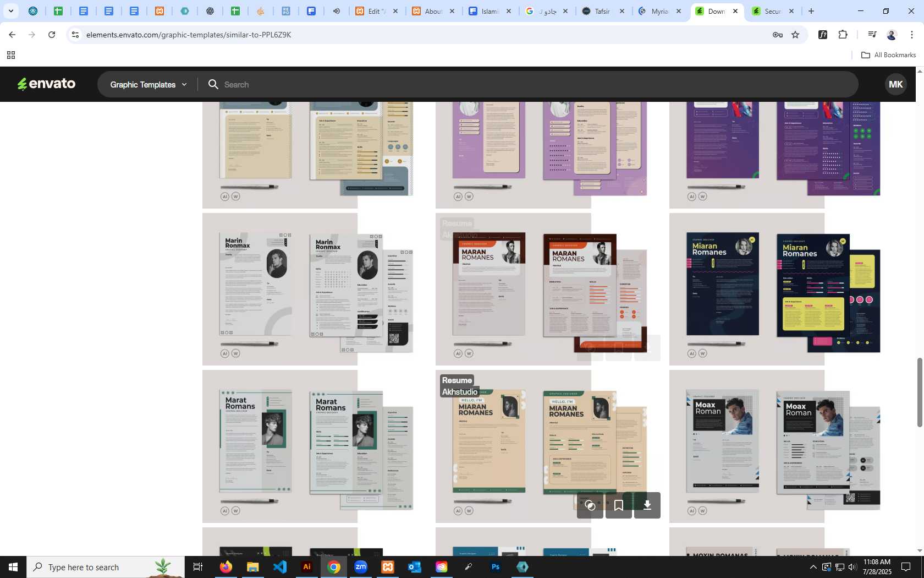Go forward to next page

(32, 35)
